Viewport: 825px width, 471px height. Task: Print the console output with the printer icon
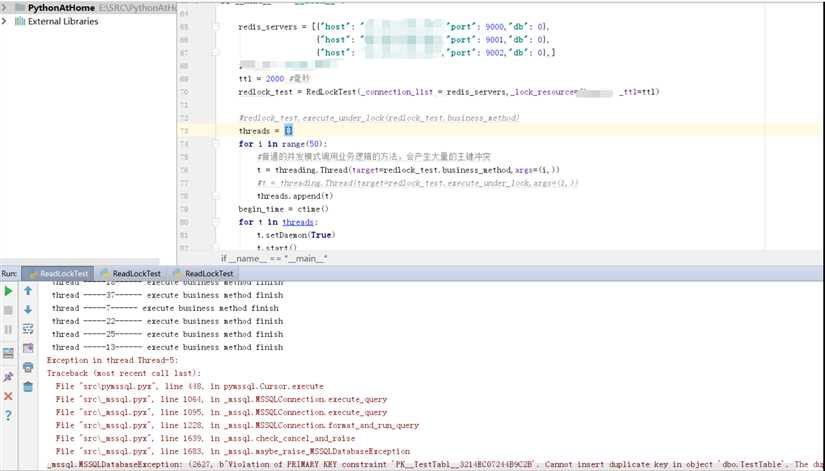tap(28, 367)
